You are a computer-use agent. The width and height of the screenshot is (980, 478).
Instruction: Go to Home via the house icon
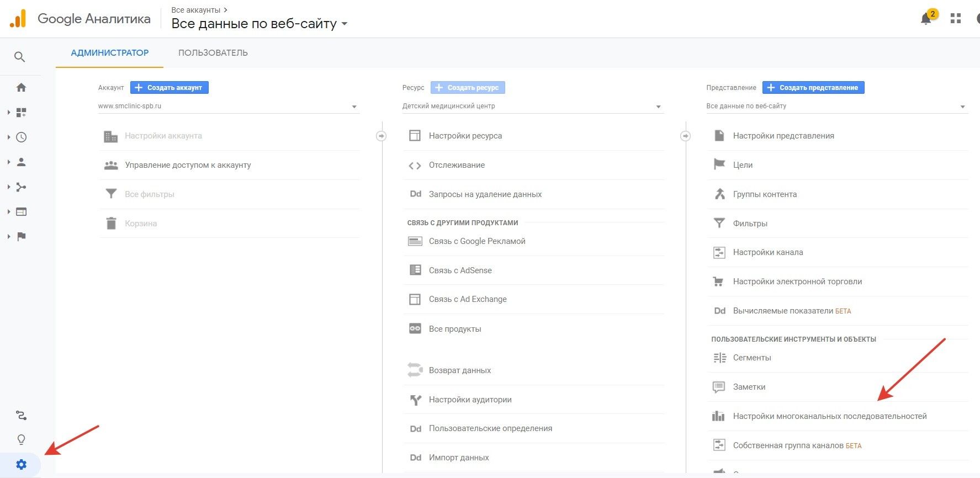21,87
